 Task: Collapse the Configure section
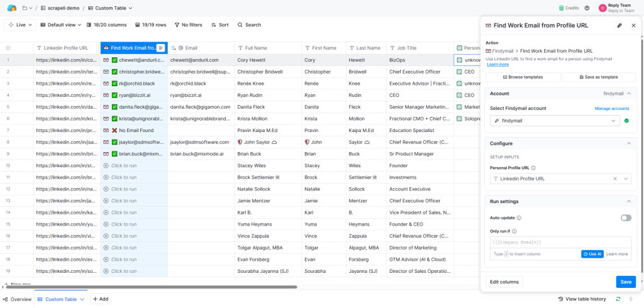(x=629, y=143)
